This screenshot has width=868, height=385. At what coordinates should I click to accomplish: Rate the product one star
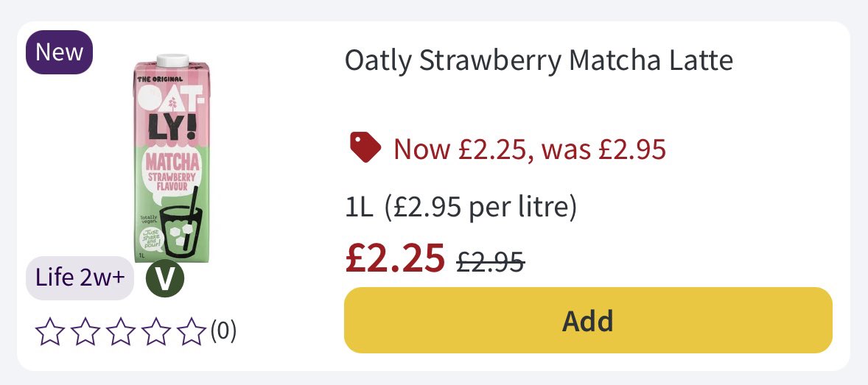(x=50, y=332)
